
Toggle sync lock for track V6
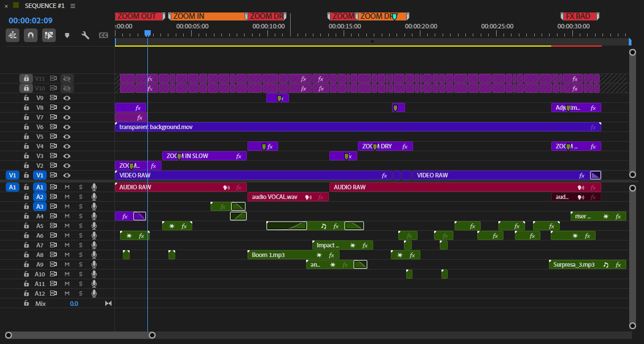(x=53, y=127)
